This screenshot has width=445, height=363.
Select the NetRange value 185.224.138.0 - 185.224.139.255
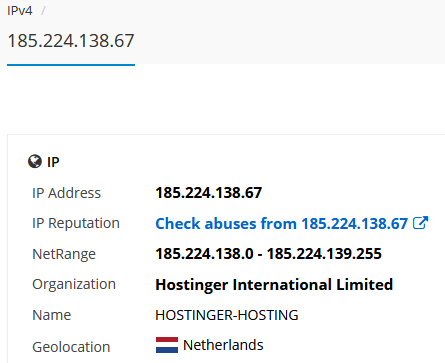click(268, 254)
